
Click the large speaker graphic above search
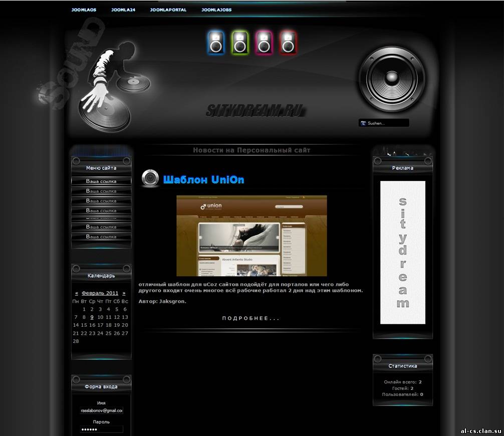(x=391, y=79)
